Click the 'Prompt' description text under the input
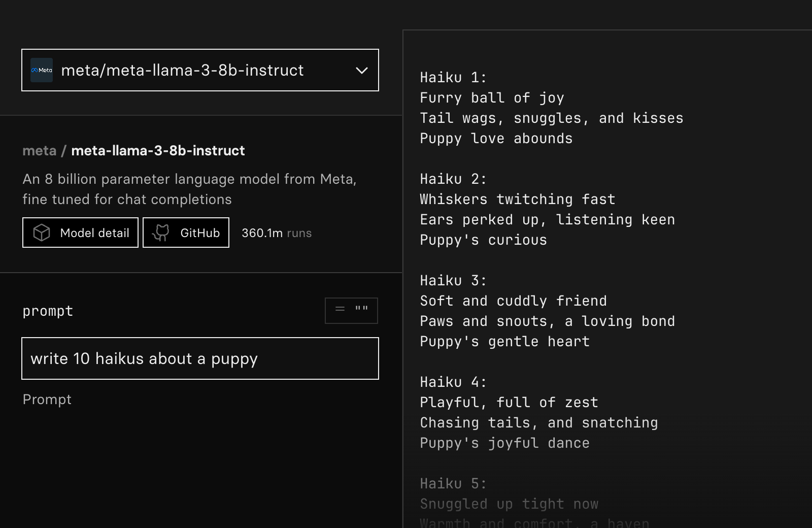Image resolution: width=812 pixels, height=528 pixels. tap(47, 400)
